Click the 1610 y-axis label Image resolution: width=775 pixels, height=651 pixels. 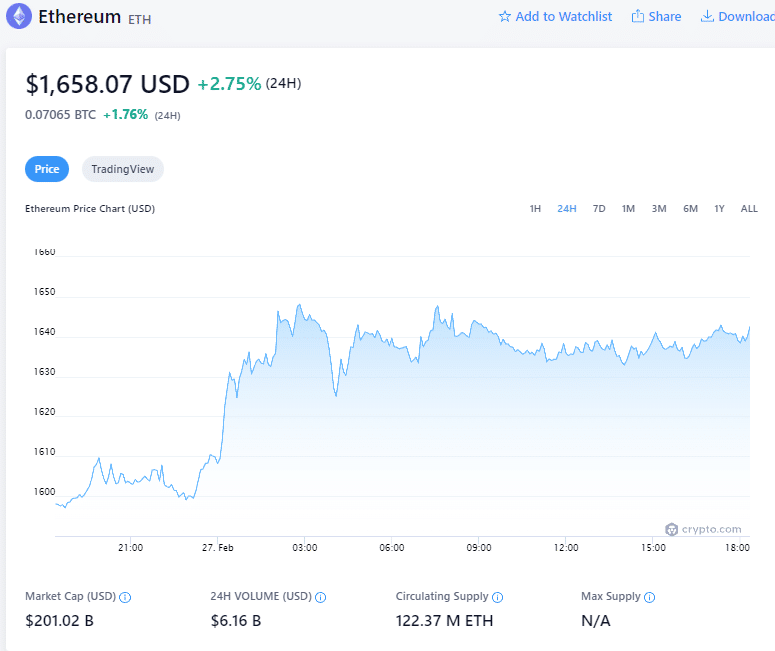(44, 452)
